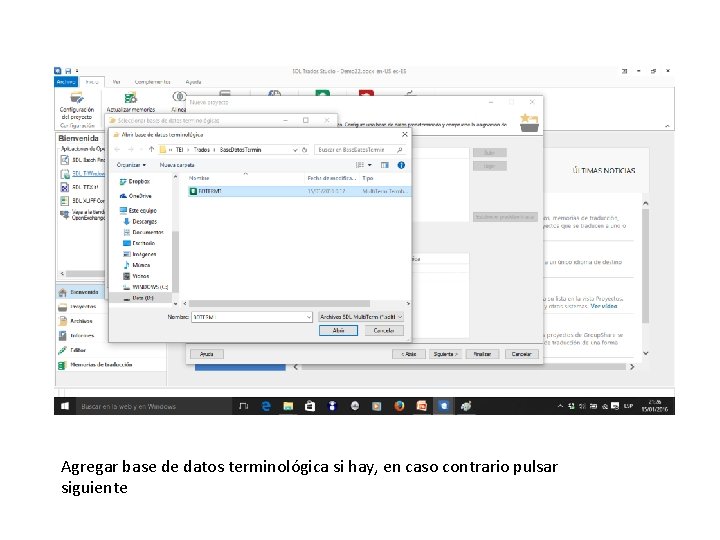Viewport: 720px width, 540px height.
Task: Click the Ver vídeo link
Action: [x=604, y=306]
